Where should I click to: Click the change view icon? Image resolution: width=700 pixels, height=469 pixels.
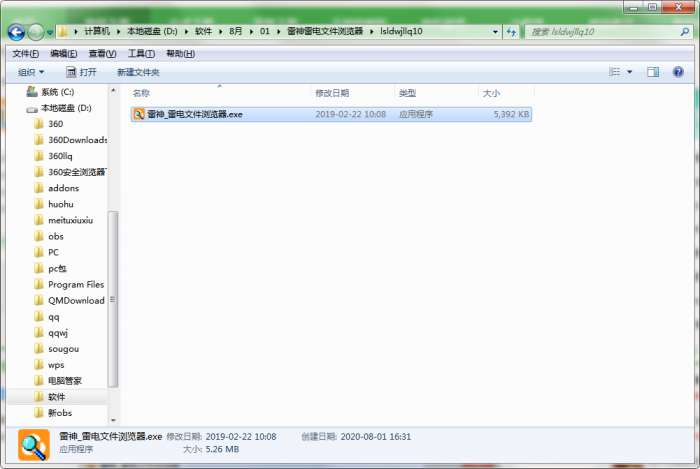coord(615,72)
